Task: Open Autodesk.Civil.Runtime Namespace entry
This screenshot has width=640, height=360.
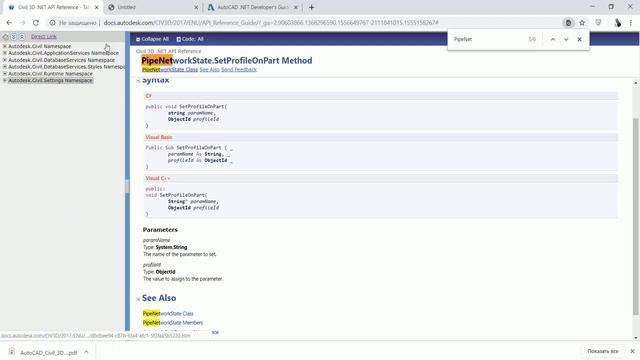Action: pos(50,74)
